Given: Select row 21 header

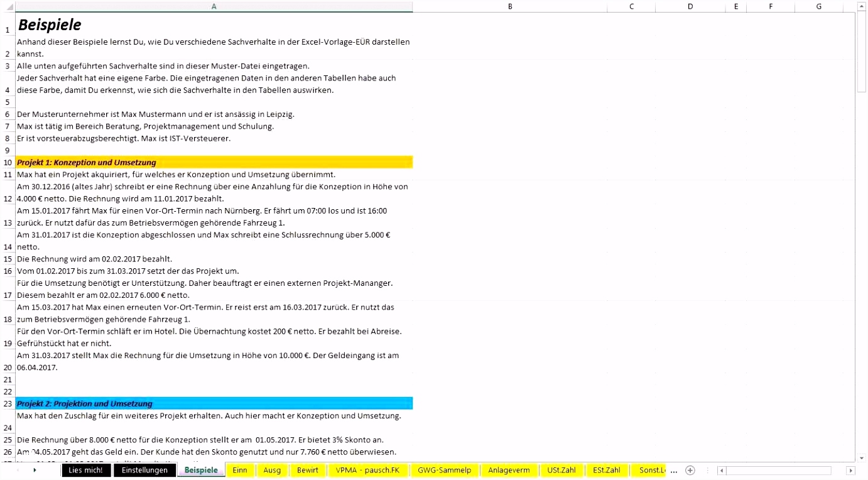Looking at the screenshot, I should click(x=8, y=379).
